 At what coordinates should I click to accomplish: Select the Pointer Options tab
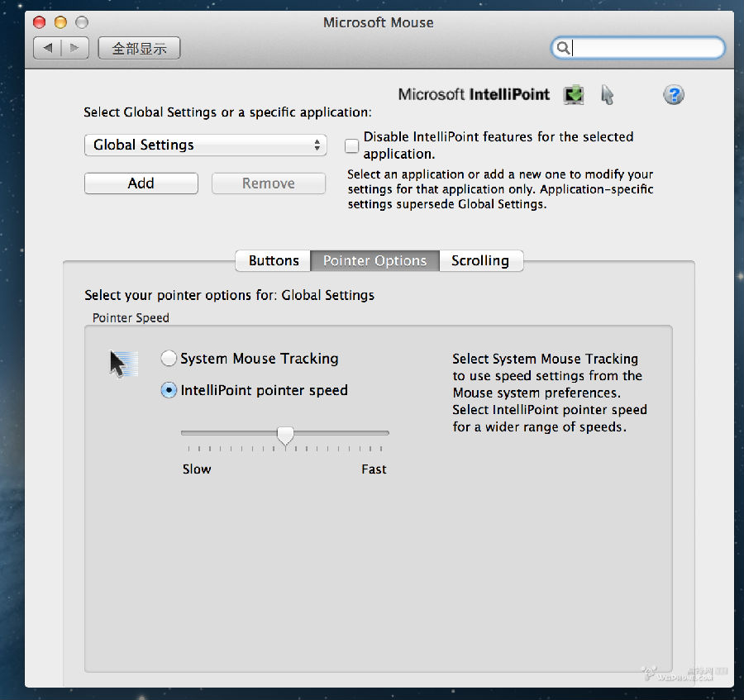click(374, 260)
